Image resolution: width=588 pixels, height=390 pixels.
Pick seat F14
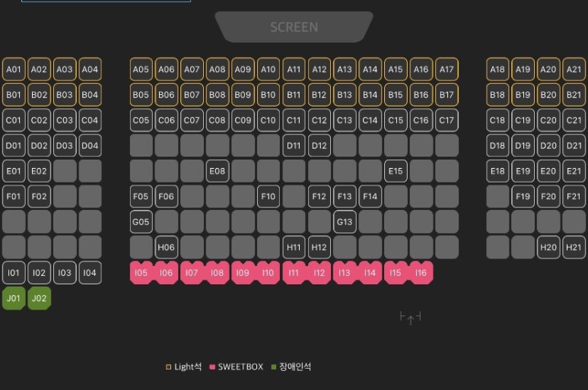pos(370,196)
